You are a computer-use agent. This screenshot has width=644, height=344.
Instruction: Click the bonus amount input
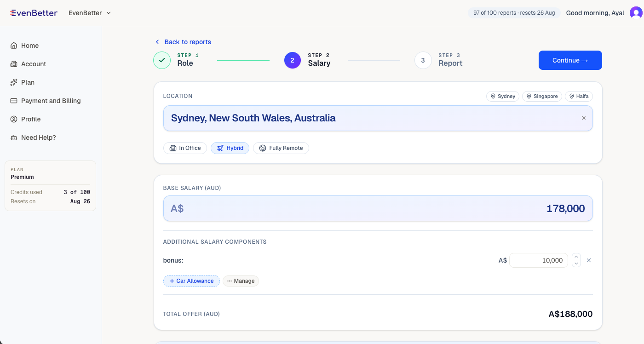[x=539, y=260]
